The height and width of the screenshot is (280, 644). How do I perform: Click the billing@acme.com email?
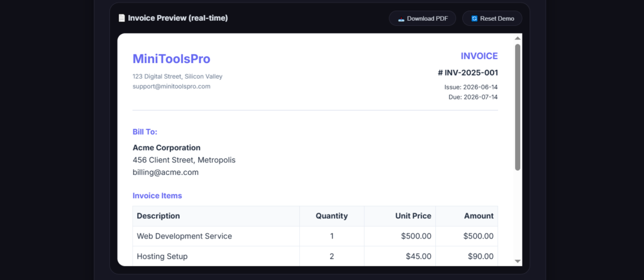pyautogui.click(x=165, y=172)
